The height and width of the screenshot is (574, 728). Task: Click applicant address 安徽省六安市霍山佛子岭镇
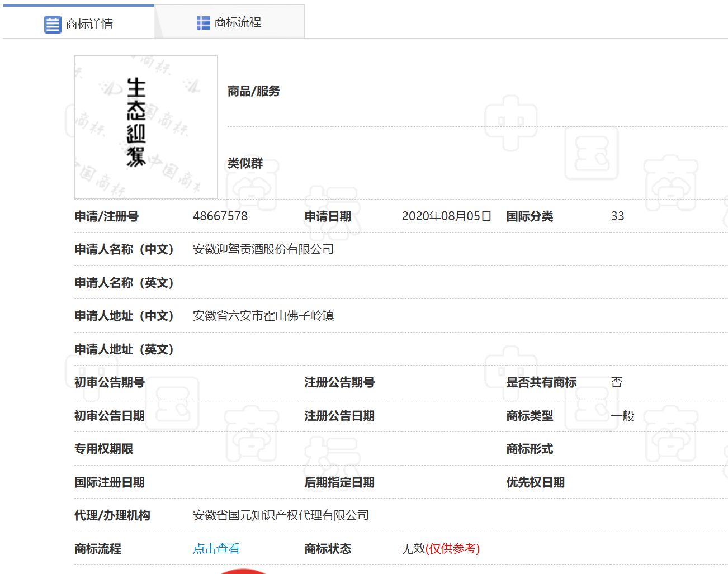[x=263, y=316]
